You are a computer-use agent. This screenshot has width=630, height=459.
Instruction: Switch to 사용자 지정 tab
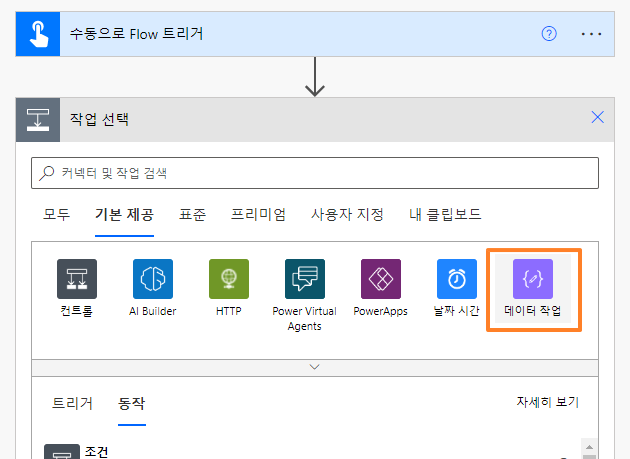[x=347, y=215]
